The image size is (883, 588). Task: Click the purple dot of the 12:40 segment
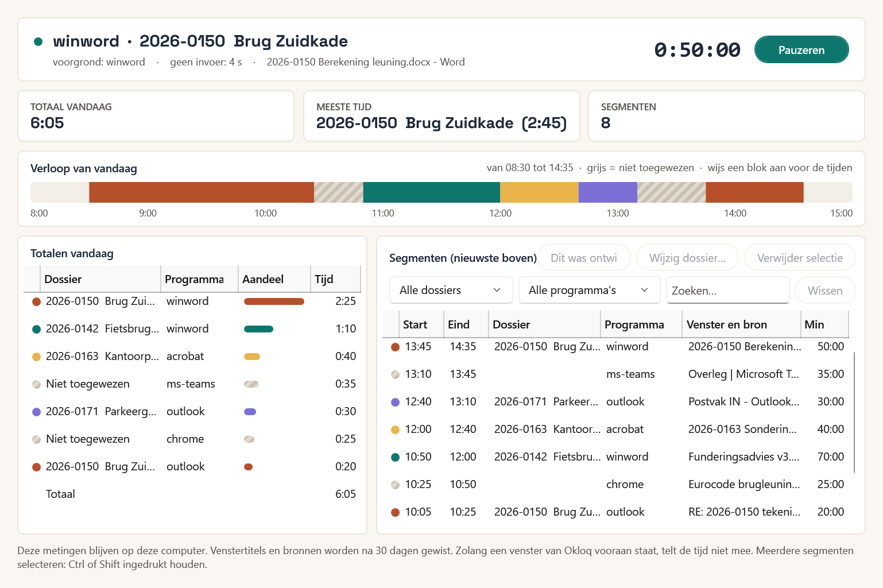pos(395,402)
